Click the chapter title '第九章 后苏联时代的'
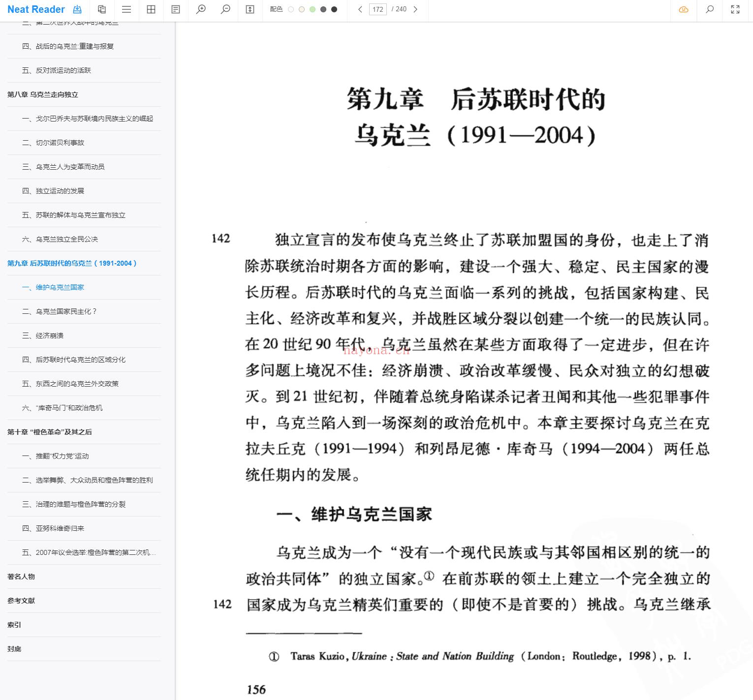This screenshot has width=753, height=700. 476,99
